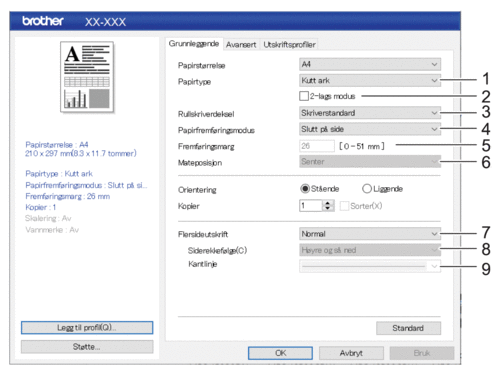The height and width of the screenshot is (366, 498).
Task: Confirm settings with the OK button
Action: click(280, 353)
